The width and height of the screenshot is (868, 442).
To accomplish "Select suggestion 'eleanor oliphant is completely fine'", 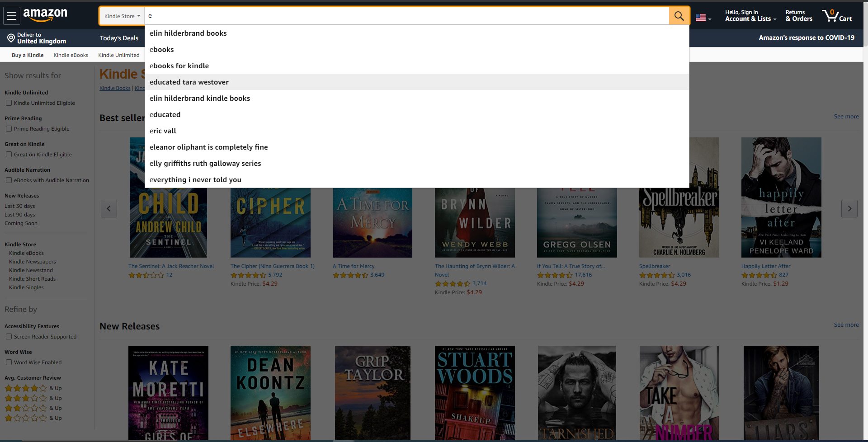I will [417, 147].
